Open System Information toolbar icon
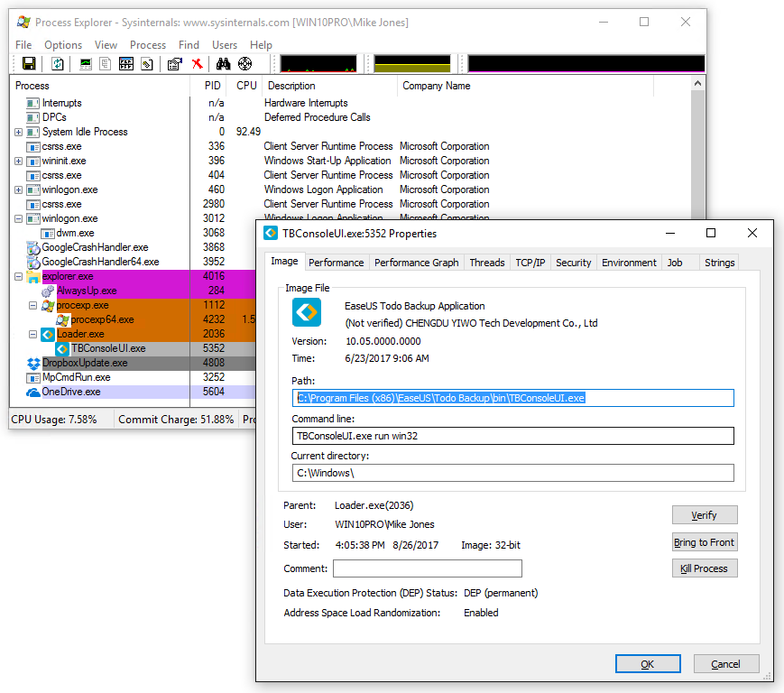784x693 pixels. (86, 64)
